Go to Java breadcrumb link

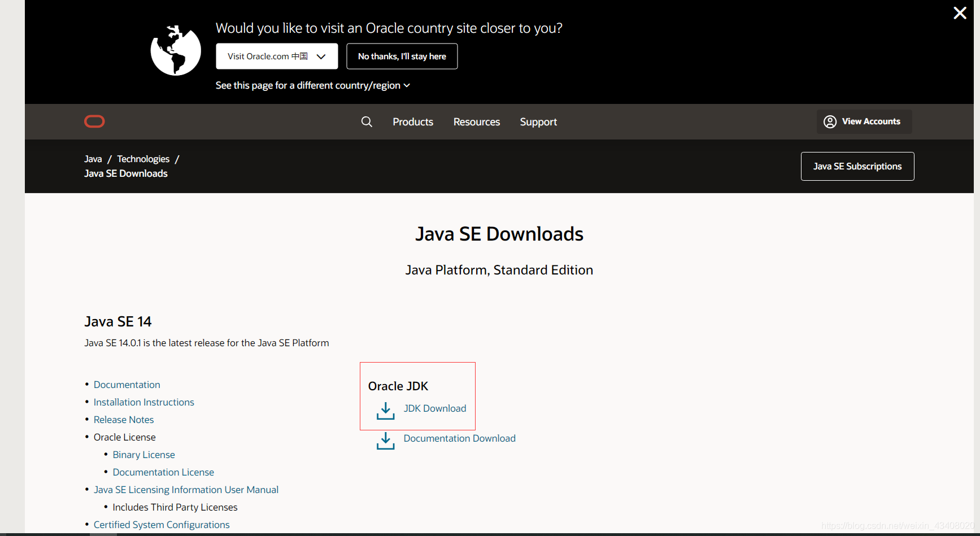[93, 159]
